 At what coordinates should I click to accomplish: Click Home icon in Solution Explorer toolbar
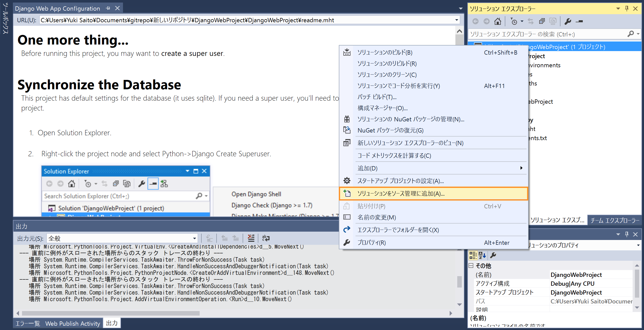tap(497, 21)
